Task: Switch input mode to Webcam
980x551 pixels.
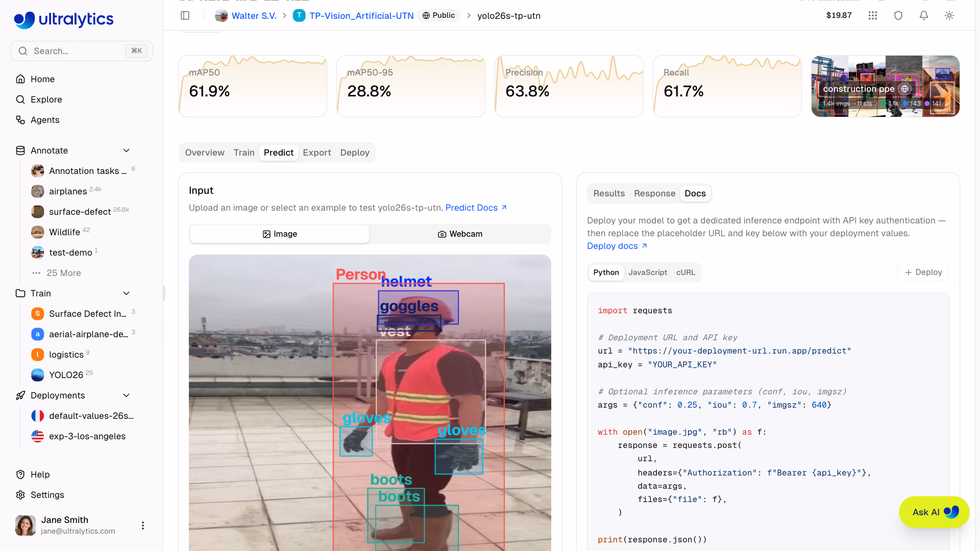Action: coord(460,234)
